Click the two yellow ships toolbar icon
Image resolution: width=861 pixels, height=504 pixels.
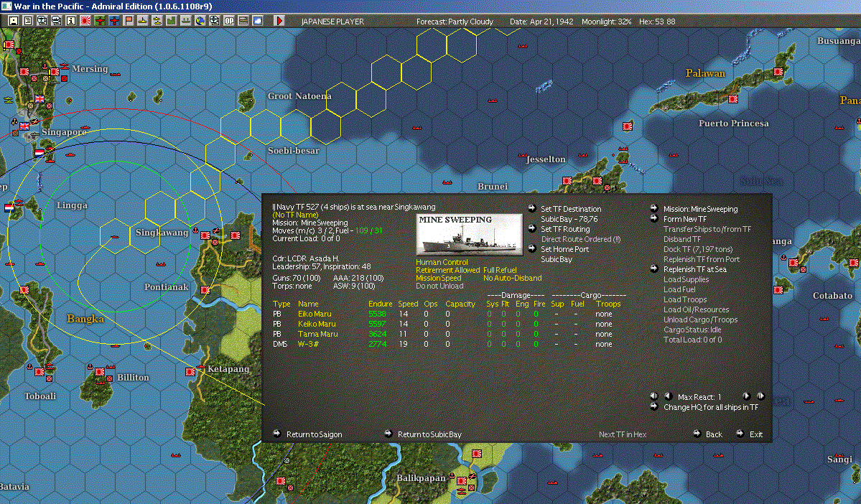coord(157,21)
